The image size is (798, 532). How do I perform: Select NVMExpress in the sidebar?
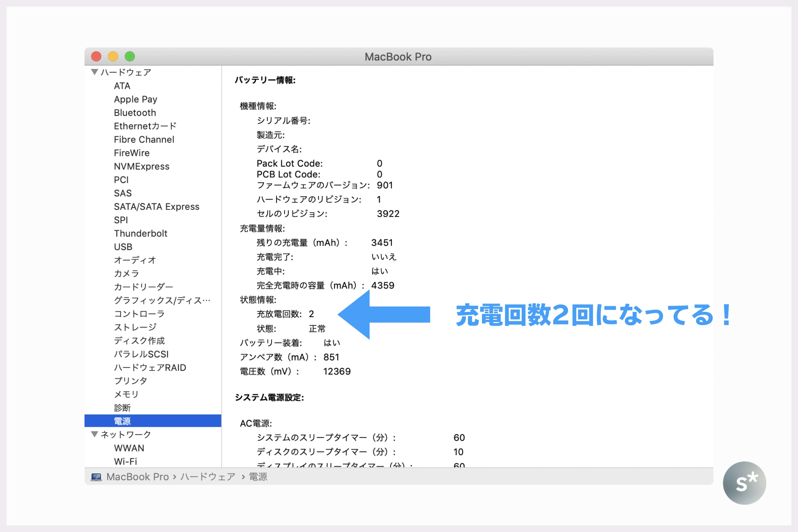[142, 166]
